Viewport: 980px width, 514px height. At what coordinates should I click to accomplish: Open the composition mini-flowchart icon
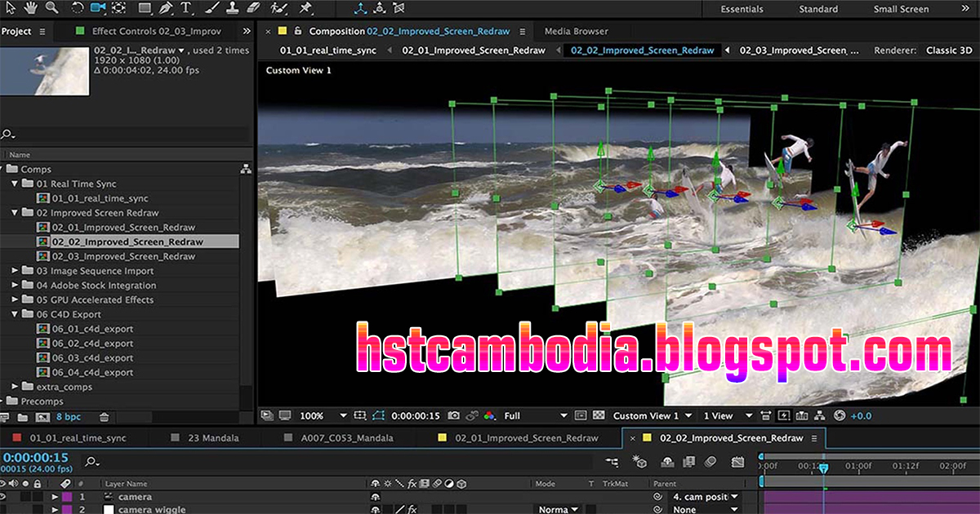click(x=612, y=462)
